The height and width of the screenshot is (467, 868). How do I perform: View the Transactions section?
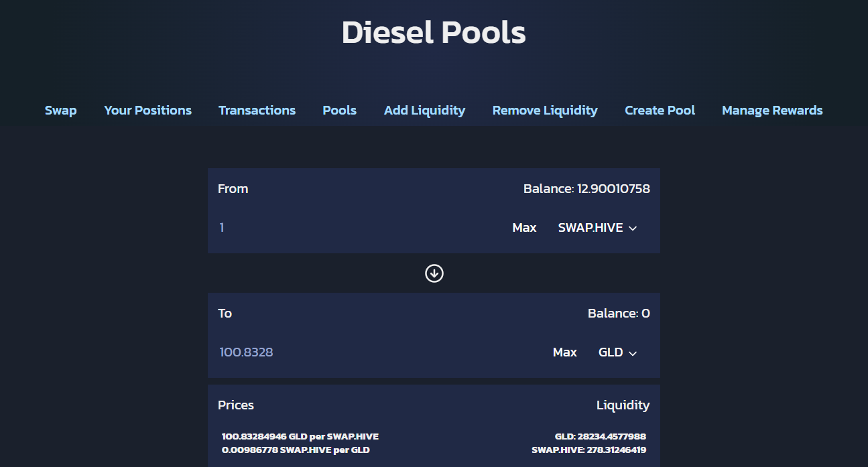[257, 111]
